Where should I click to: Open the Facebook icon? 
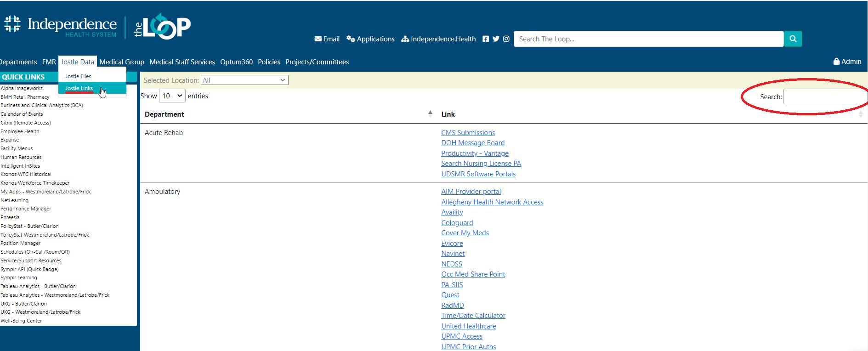[x=486, y=39]
